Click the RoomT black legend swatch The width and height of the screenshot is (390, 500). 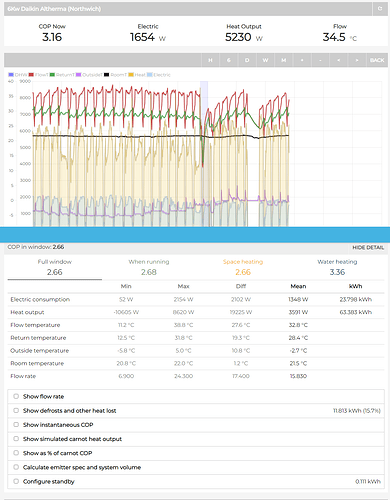click(107, 75)
